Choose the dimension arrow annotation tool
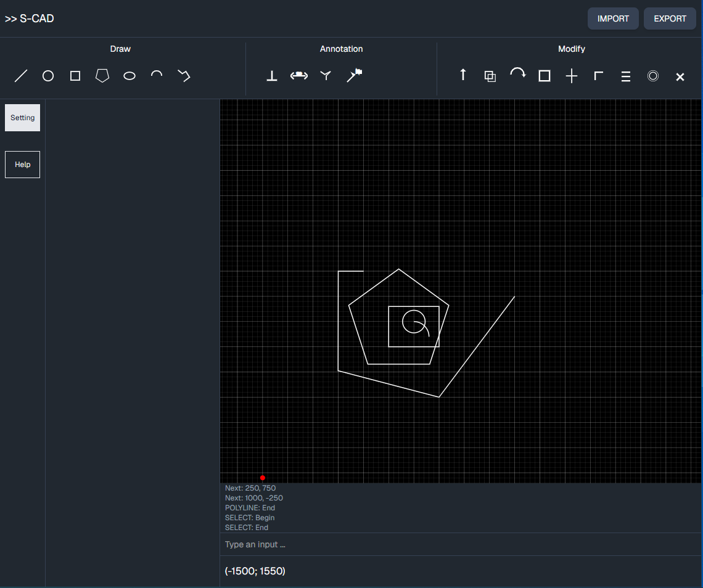Viewport: 703px width, 588px height. click(299, 76)
